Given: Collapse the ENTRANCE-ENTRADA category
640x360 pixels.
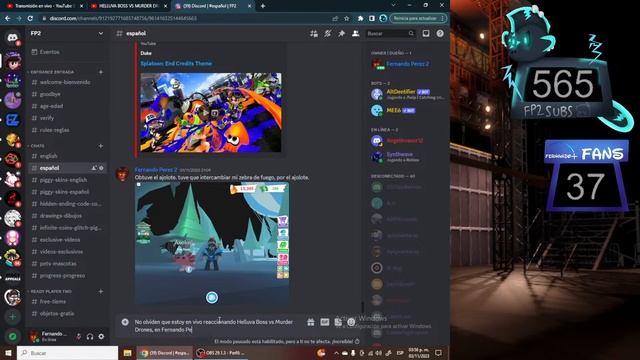Looking at the screenshot, I should coord(51,72).
